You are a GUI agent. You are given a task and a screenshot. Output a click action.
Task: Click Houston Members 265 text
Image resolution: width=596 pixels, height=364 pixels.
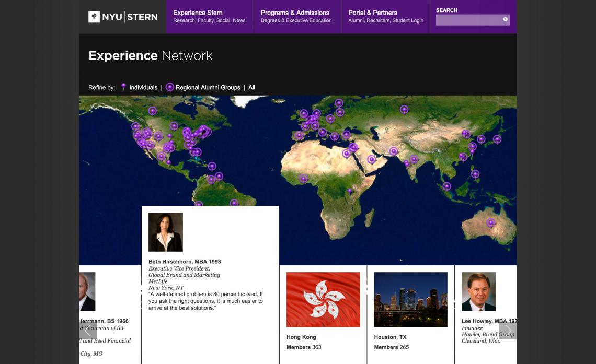392,347
